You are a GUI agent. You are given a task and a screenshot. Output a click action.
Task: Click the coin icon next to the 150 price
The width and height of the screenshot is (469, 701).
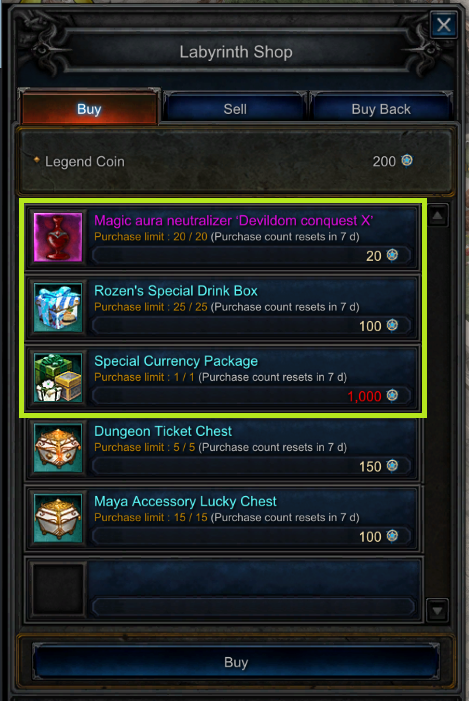(392, 465)
